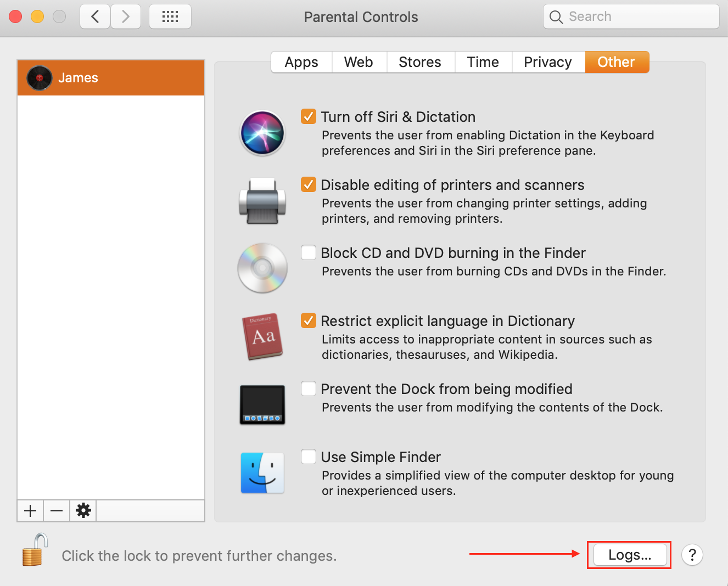Open the Logs... button
728x586 pixels.
(x=630, y=555)
